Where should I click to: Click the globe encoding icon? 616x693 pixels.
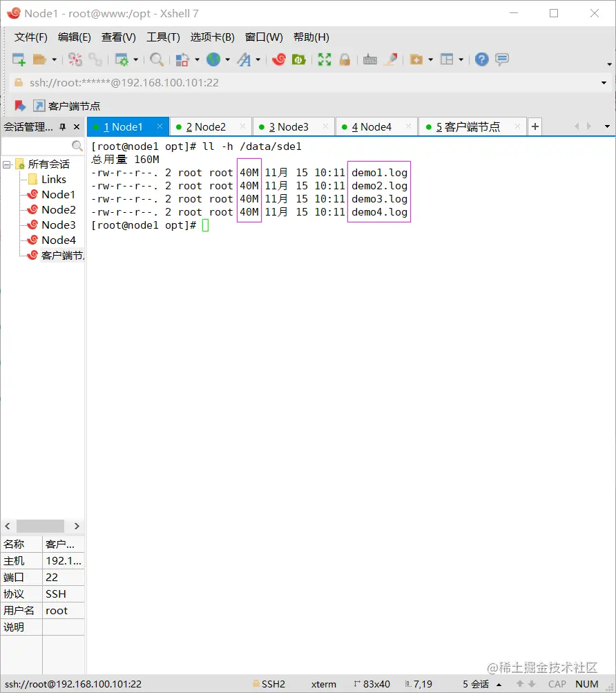pyautogui.click(x=213, y=59)
